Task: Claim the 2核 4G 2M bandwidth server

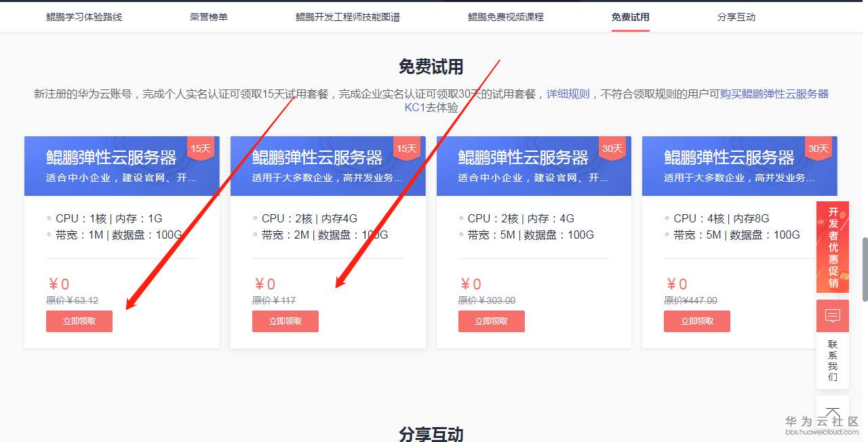Action: click(285, 321)
